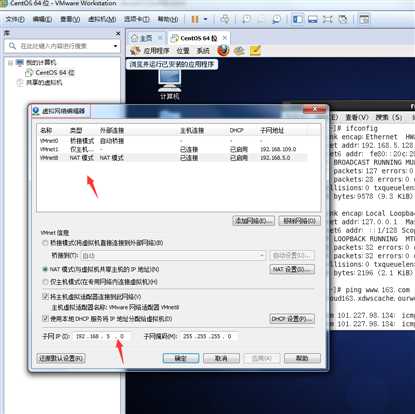Click 还原默认设置 button
The image size is (415, 414).
61,358
